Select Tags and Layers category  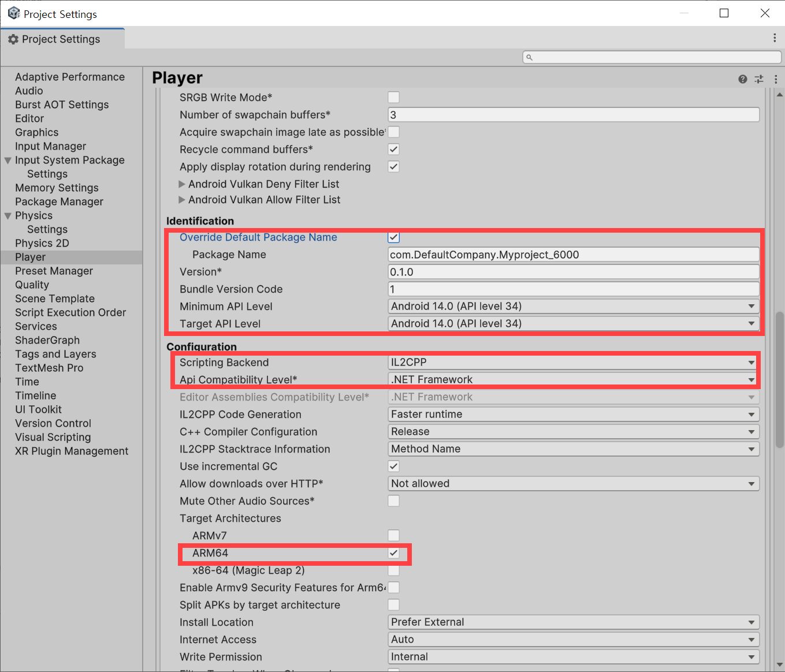point(55,354)
